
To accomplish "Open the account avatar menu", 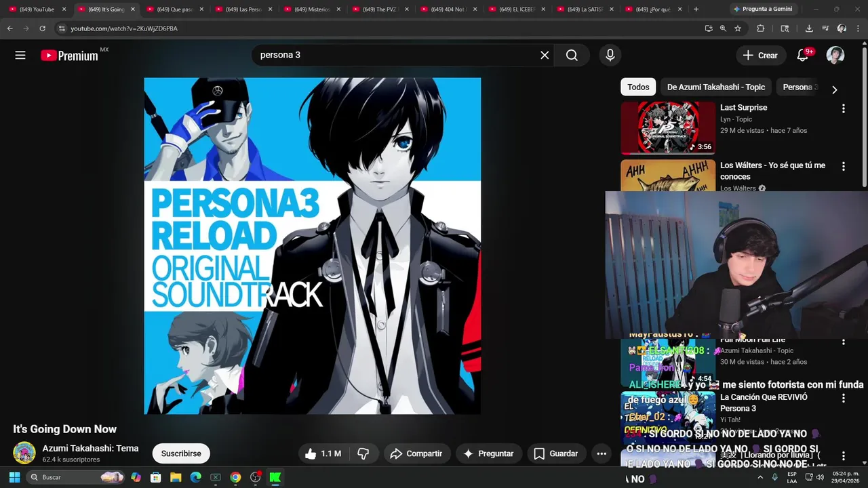I will (835, 56).
